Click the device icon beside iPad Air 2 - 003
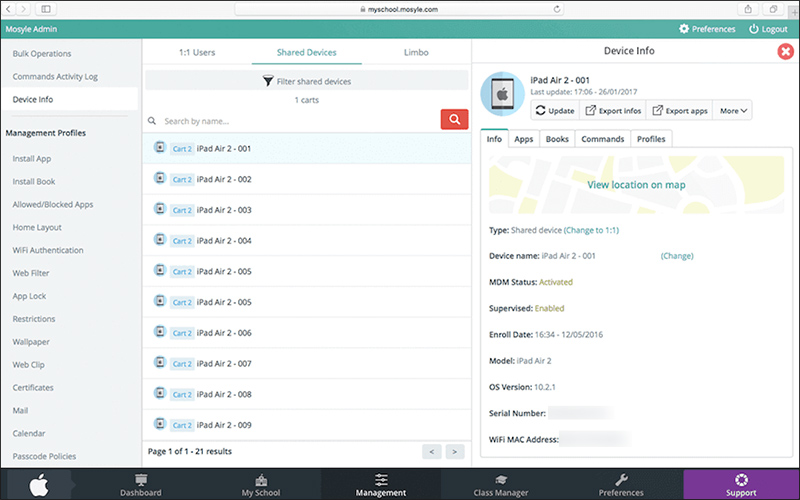 tap(160, 209)
